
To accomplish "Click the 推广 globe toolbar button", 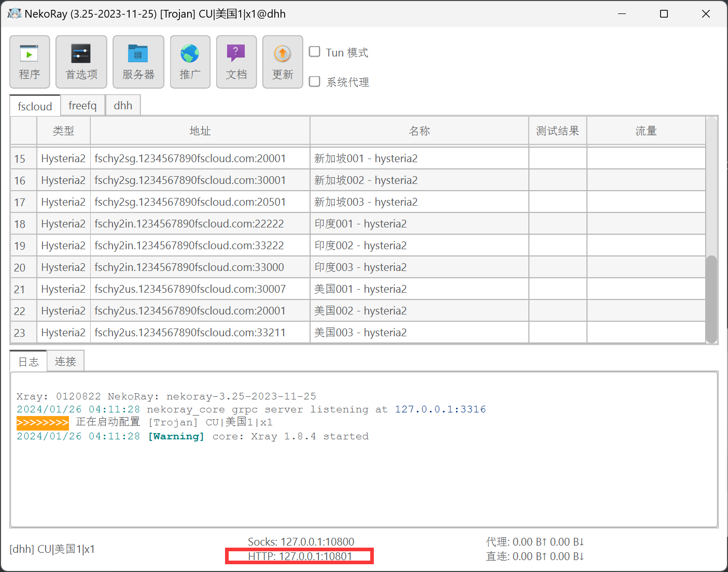I will click(x=190, y=62).
